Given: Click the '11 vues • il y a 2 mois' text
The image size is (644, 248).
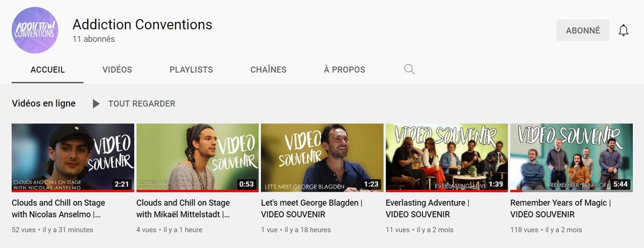Looking at the screenshot, I should click(420, 230).
